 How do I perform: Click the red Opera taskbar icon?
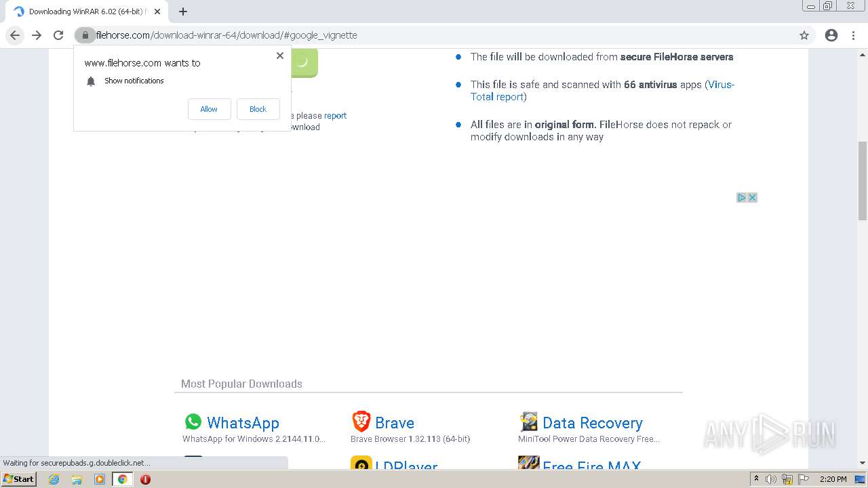coord(145,479)
